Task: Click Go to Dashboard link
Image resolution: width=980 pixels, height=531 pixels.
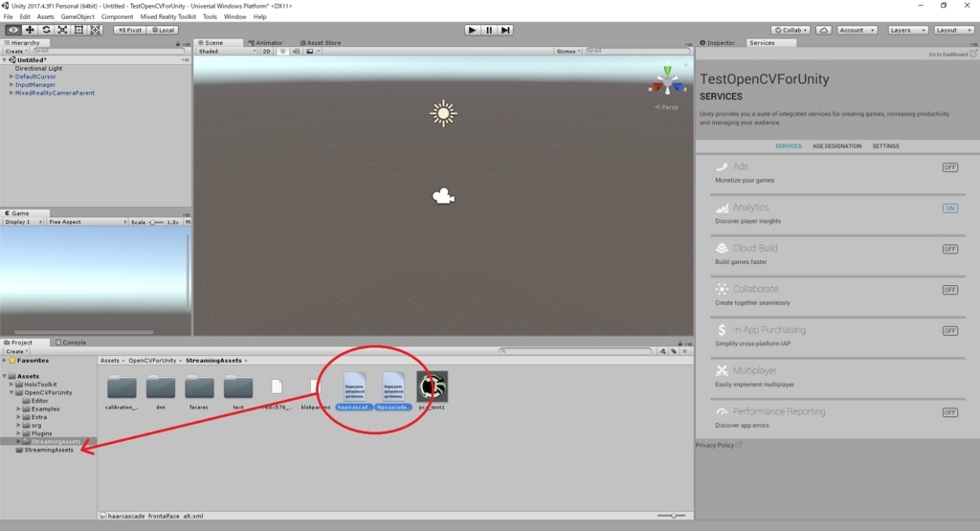Action: click(952, 55)
